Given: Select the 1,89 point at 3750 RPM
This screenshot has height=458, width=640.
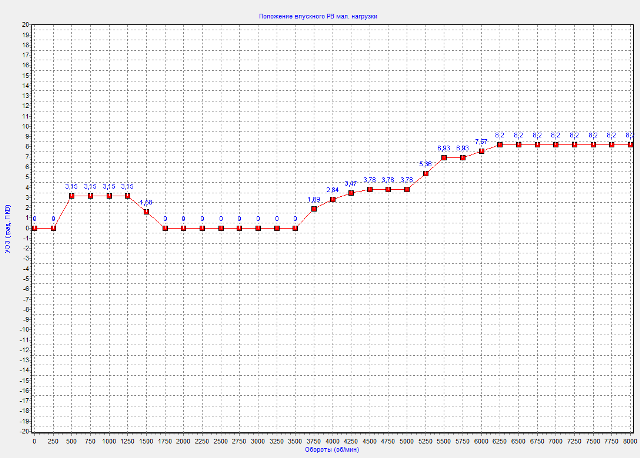Looking at the screenshot, I should [314, 209].
